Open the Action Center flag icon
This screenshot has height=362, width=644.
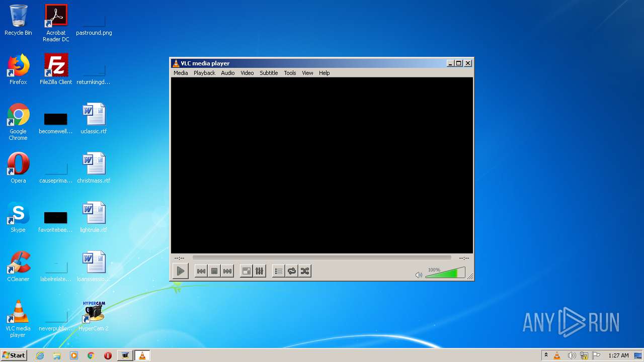(597, 355)
